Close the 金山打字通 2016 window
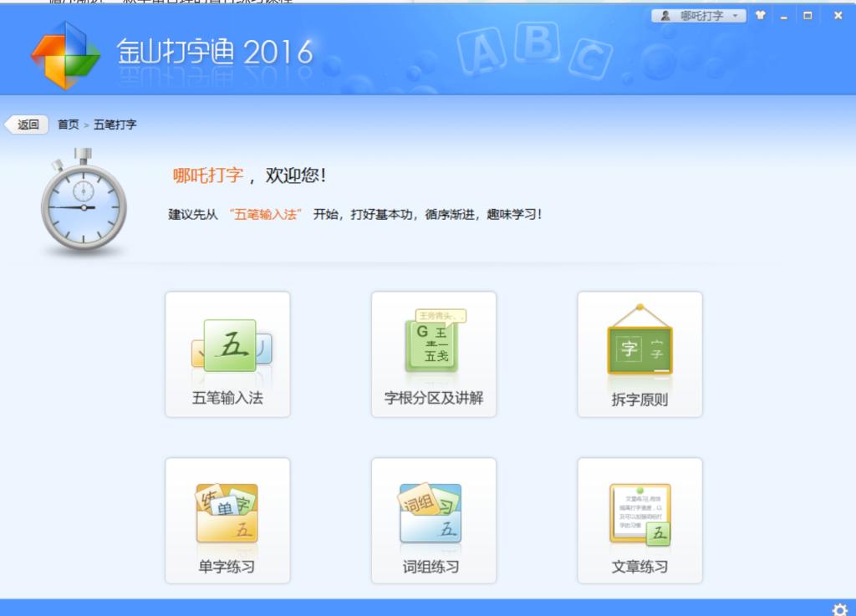The height and width of the screenshot is (616, 856). point(838,16)
